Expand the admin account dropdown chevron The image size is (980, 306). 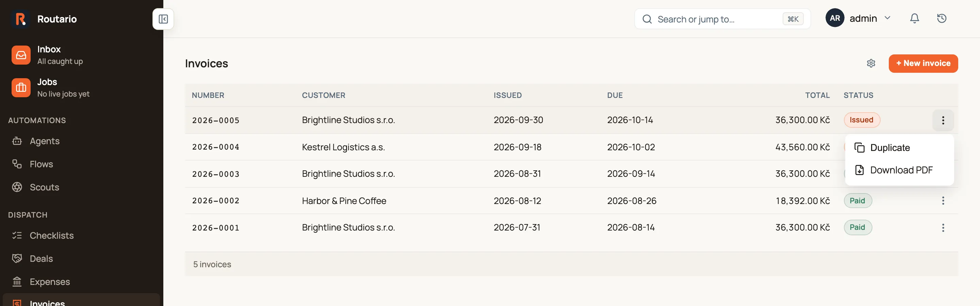click(887, 18)
